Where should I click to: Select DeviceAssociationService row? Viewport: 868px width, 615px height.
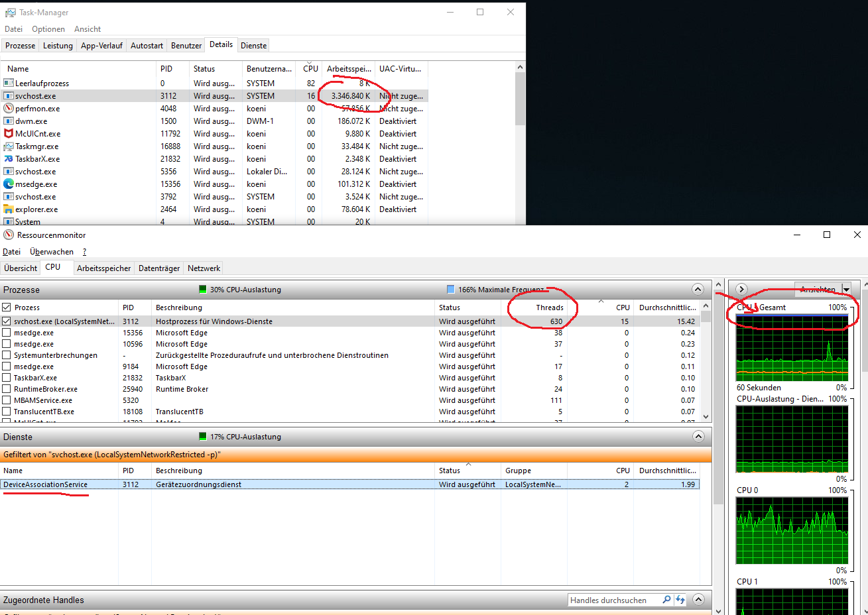[x=349, y=484]
